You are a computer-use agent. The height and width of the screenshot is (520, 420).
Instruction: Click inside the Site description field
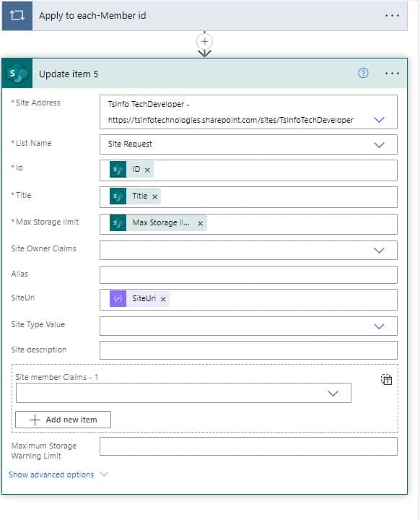click(248, 350)
